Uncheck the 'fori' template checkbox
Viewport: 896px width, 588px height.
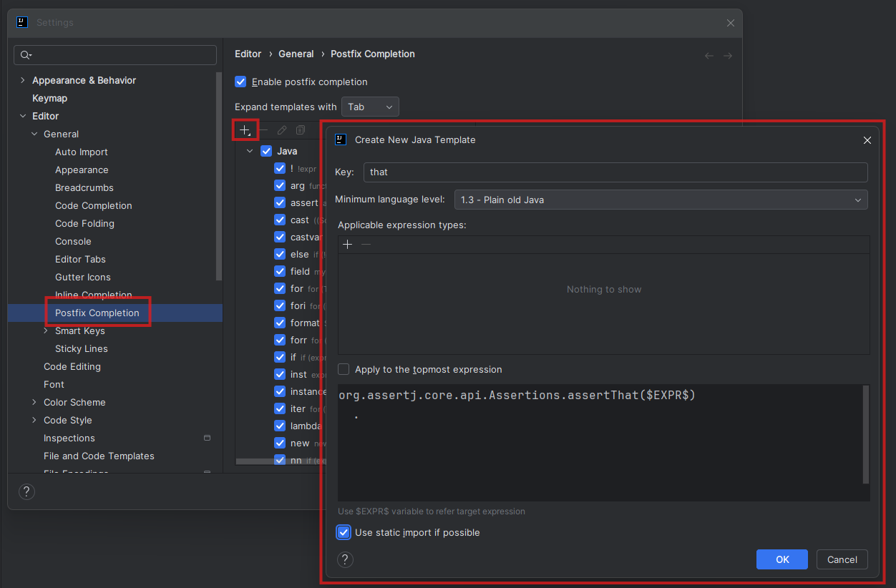(280, 305)
